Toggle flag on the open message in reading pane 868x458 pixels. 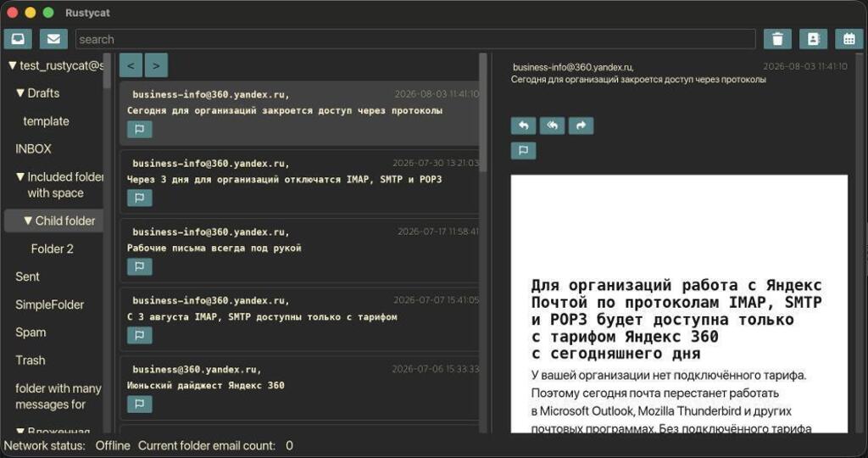coord(523,151)
